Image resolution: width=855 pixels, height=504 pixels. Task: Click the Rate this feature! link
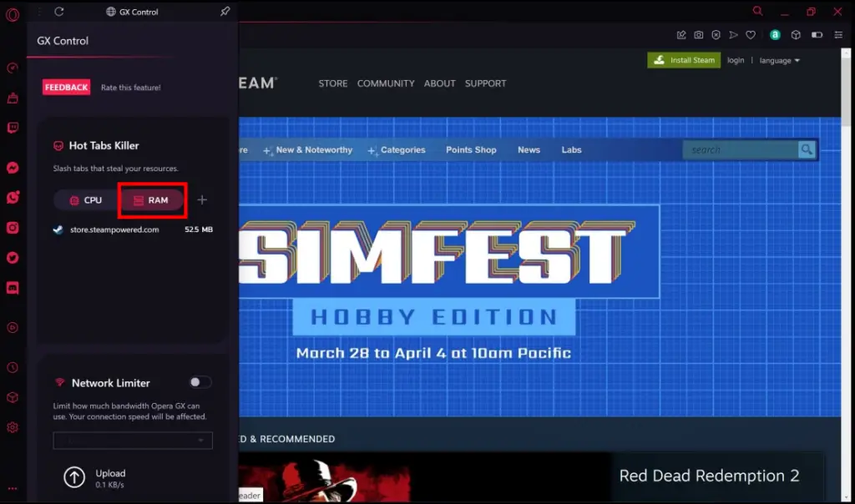tap(131, 87)
